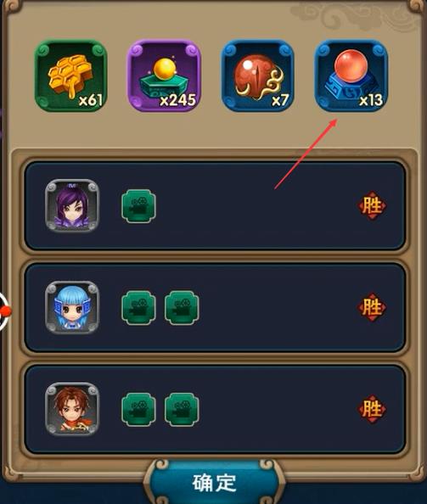This screenshot has height=504, width=427.
Task: Tap the red notification dot at left edge
Action: (x=5, y=311)
